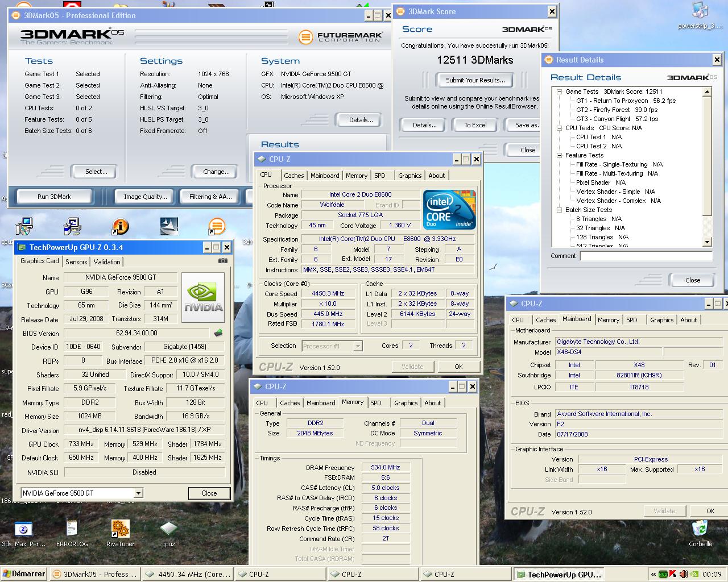Click the 3DMark05 taskbar button

(94, 574)
